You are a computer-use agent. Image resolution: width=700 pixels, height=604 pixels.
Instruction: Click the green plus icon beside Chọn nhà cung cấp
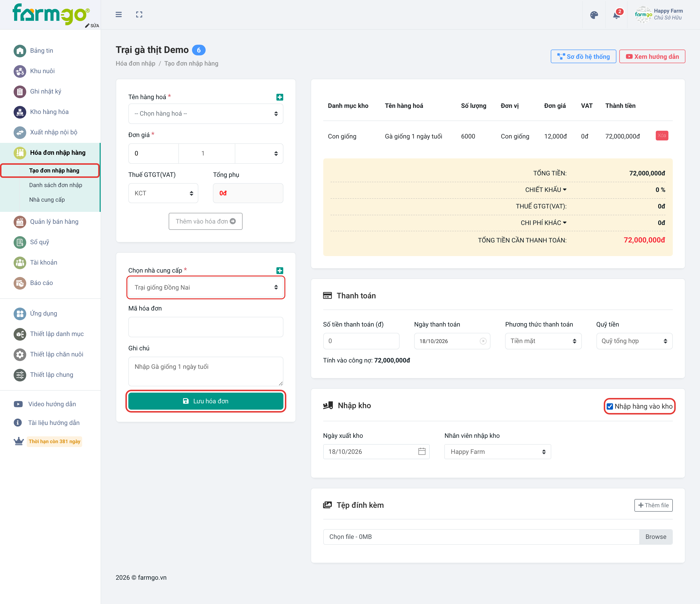coord(280,270)
